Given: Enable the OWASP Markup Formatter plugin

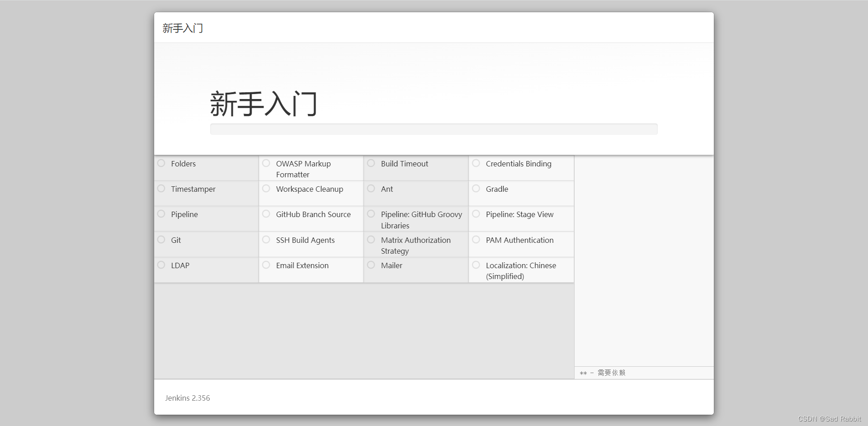Looking at the screenshot, I should coord(266,163).
